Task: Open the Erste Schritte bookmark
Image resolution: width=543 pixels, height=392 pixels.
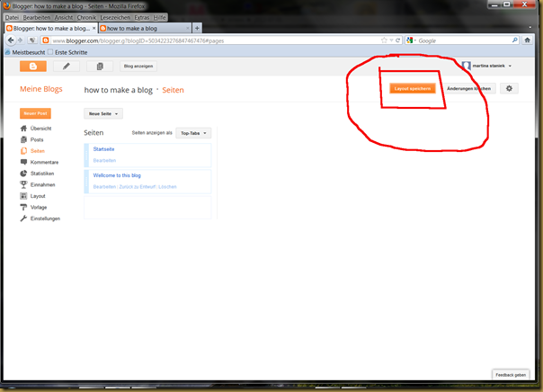Action: pyautogui.click(x=67, y=52)
